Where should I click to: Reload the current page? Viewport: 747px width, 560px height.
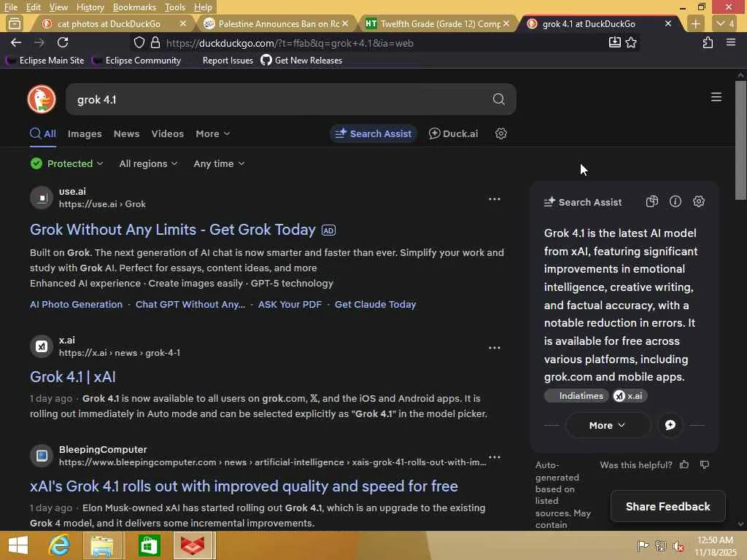pos(63,43)
